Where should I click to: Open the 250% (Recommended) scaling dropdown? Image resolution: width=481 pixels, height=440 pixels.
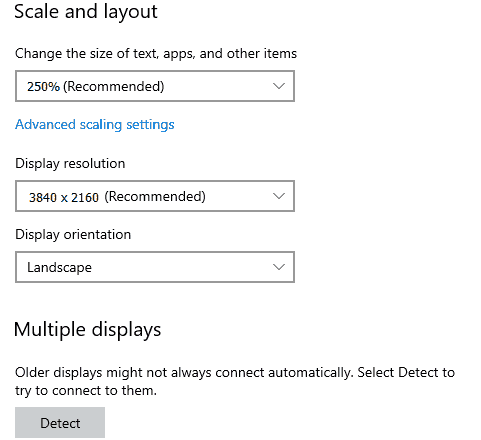click(x=155, y=86)
